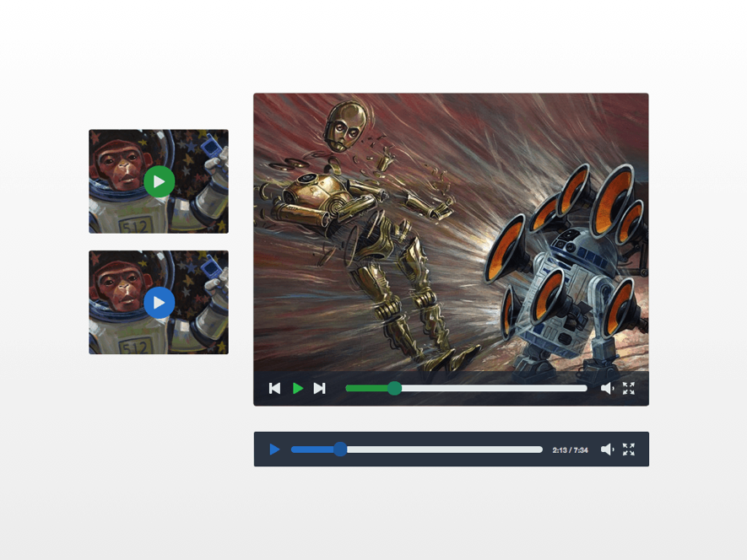Mute volume in the video player
Screen dimensions: 747x560
point(607,389)
